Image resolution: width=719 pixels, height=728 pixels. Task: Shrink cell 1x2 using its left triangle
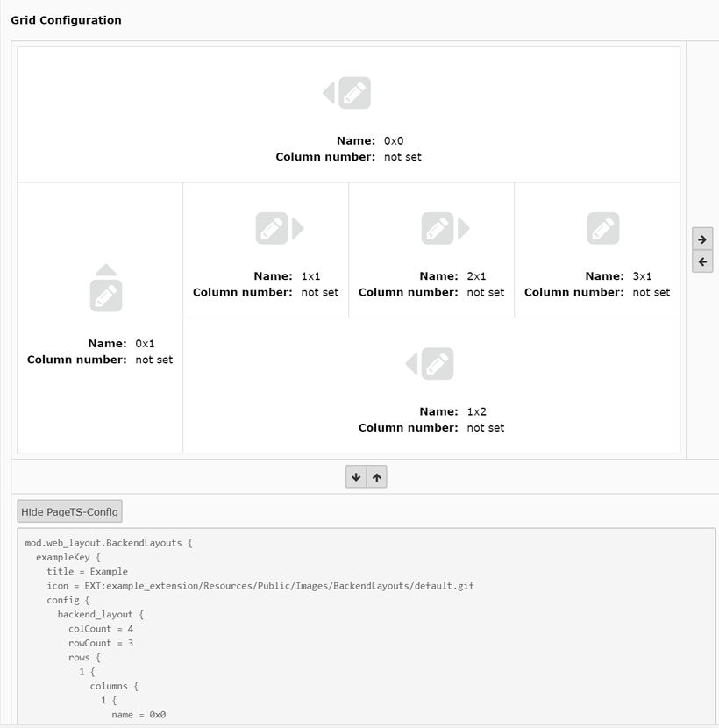(x=411, y=364)
